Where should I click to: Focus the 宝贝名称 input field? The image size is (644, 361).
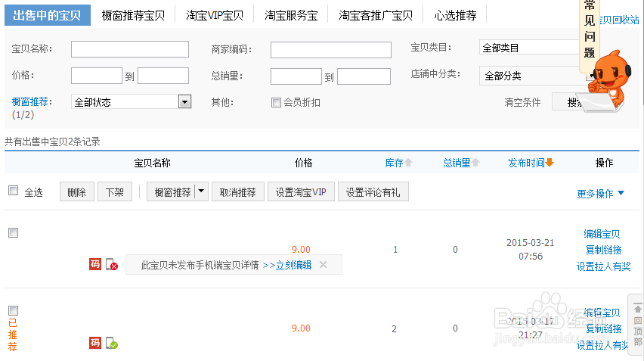coord(130,49)
